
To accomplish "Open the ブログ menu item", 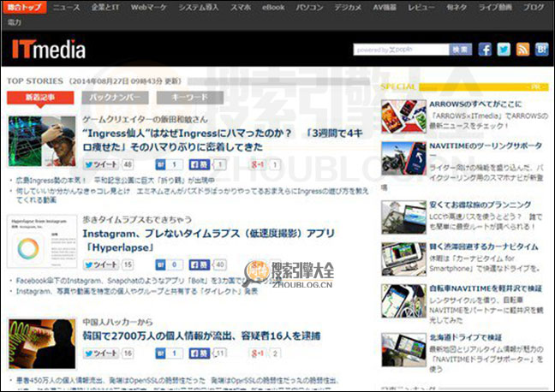I will (x=534, y=7).
